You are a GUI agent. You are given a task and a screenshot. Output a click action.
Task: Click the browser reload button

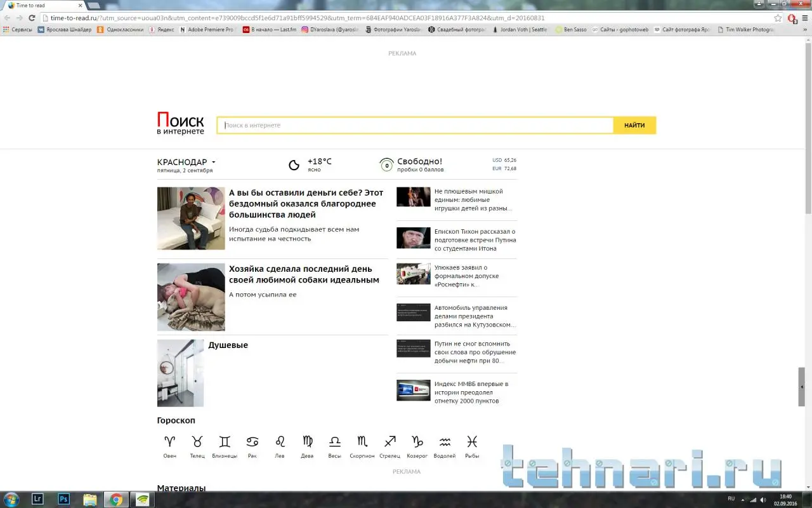(32, 18)
